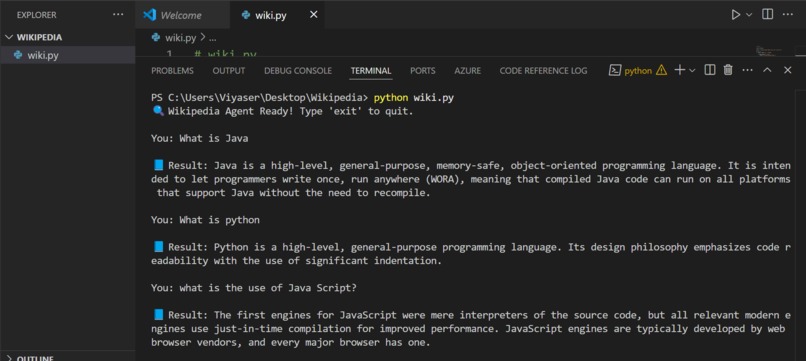Click the breadcrumb ellipsis segment

(x=212, y=38)
